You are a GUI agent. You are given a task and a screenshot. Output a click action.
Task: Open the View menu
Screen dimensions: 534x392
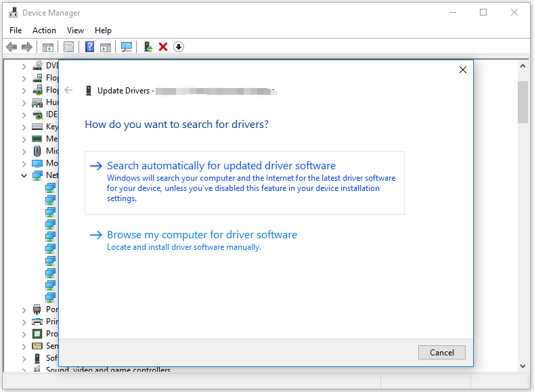coord(75,30)
